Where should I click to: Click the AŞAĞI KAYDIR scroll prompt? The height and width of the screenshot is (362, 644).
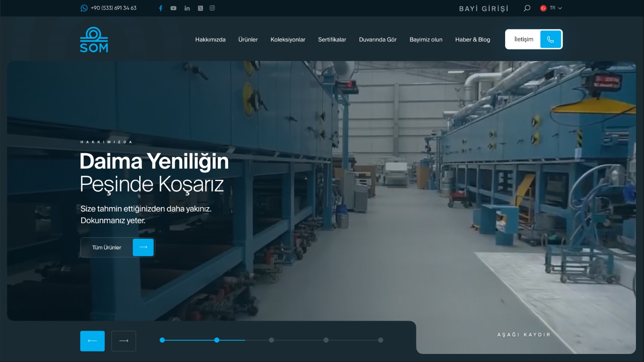(524, 335)
